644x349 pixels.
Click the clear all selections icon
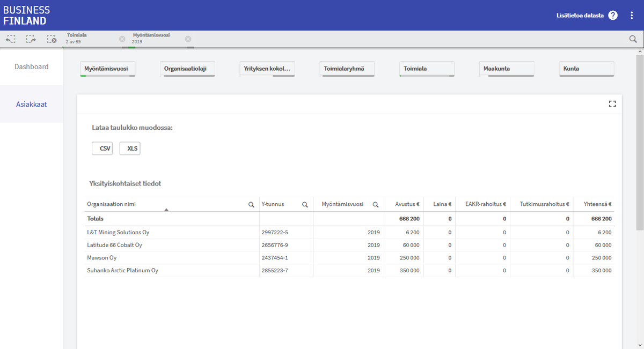52,39
